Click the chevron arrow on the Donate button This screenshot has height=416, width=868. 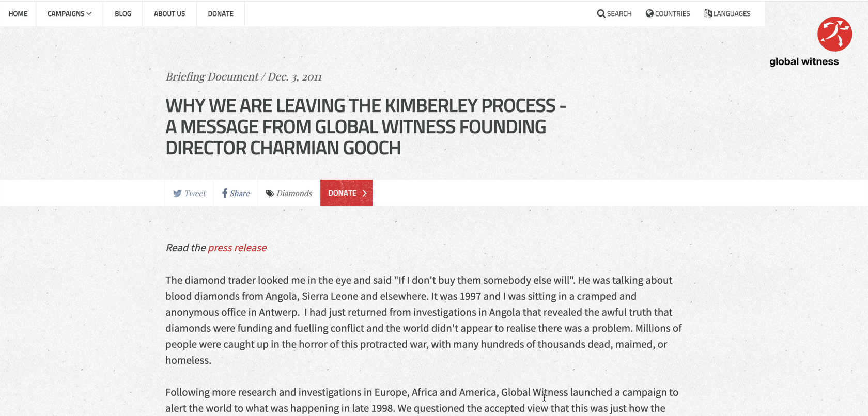(364, 193)
